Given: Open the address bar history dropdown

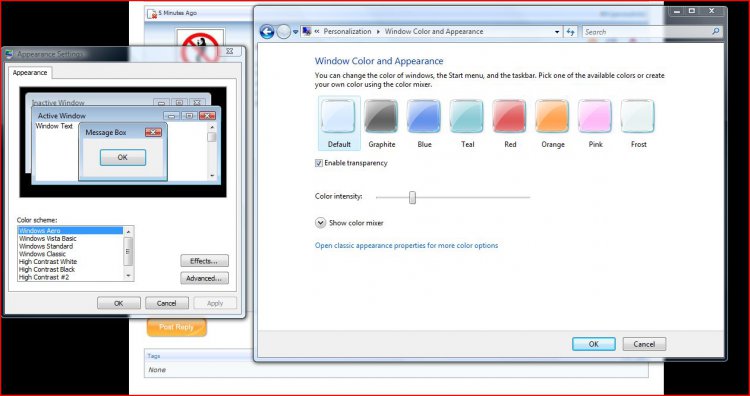Looking at the screenshot, I should click(557, 32).
